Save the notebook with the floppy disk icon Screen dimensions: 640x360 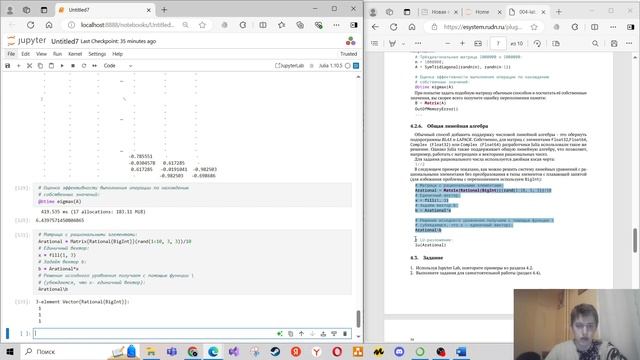click(x=7, y=65)
